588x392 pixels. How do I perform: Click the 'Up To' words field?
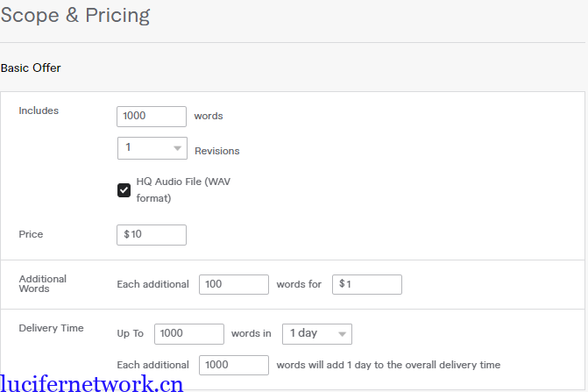pyautogui.click(x=188, y=334)
